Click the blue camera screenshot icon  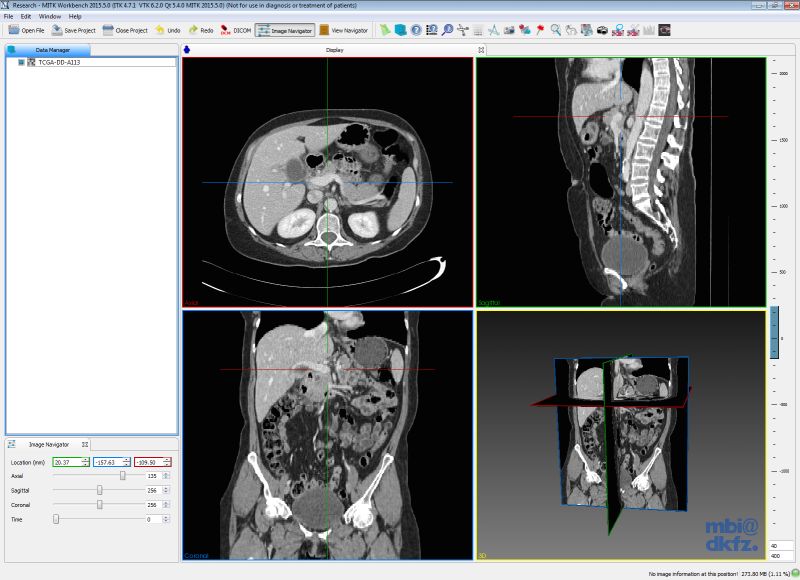pos(509,30)
